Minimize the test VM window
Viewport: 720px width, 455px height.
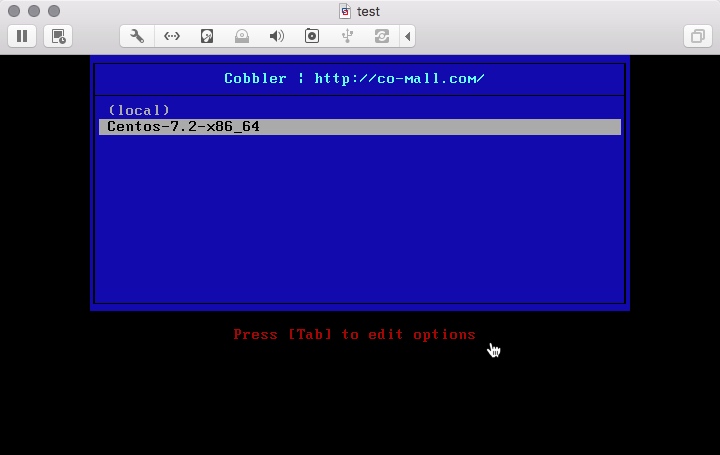[x=34, y=11]
